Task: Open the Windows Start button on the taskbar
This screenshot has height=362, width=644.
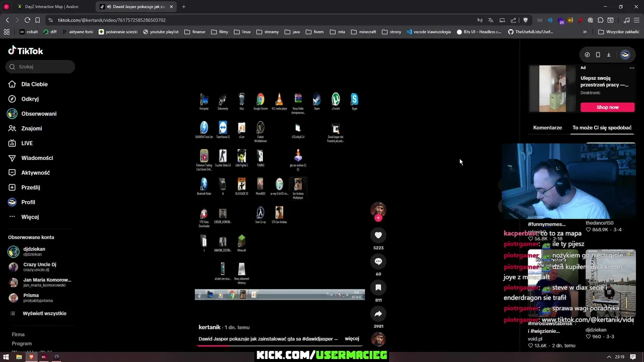Action: pos(6,357)
